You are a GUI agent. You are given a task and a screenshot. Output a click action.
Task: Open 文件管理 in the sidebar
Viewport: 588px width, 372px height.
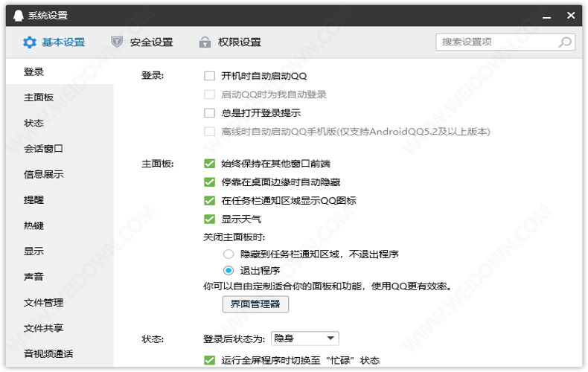coord(44,303)
